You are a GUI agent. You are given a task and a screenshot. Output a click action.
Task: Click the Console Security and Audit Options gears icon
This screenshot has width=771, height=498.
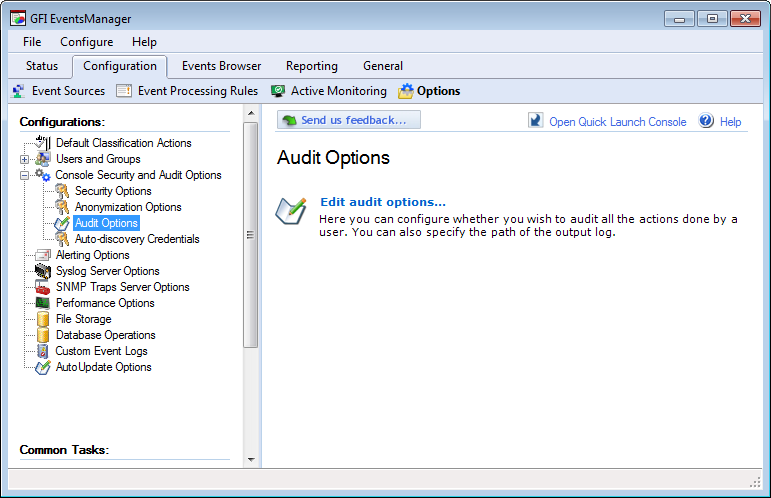click(x=43, y=175)
